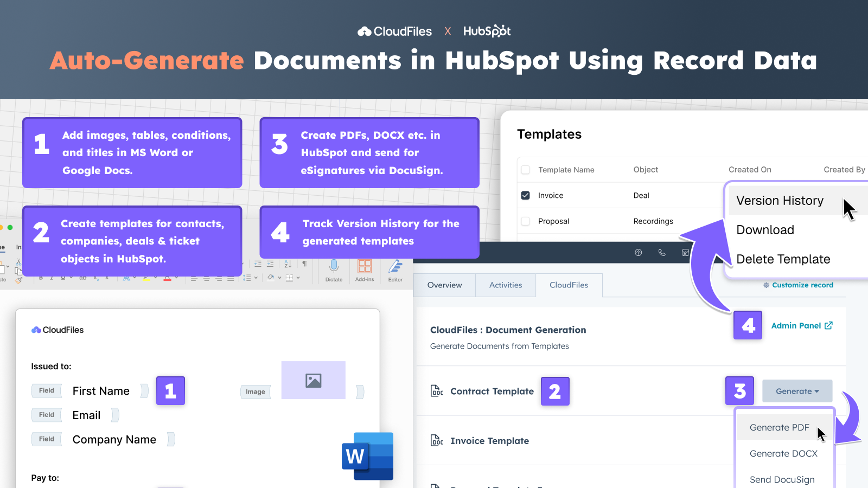Image resolution: width=868 pixels, height=488 pixels.
Task: Open the Generate dropdown
Action: pos(796,390)
